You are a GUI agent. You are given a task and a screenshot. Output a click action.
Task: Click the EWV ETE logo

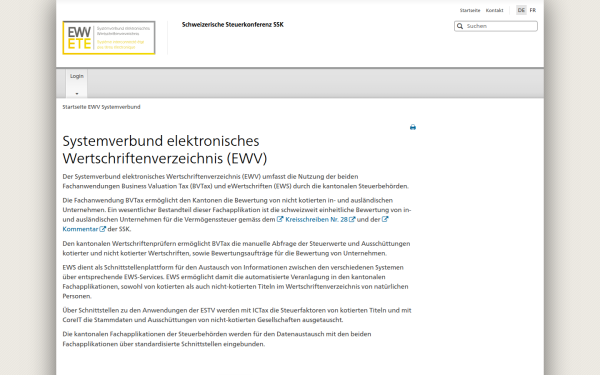pyautogui.click(x=109, y=38)
